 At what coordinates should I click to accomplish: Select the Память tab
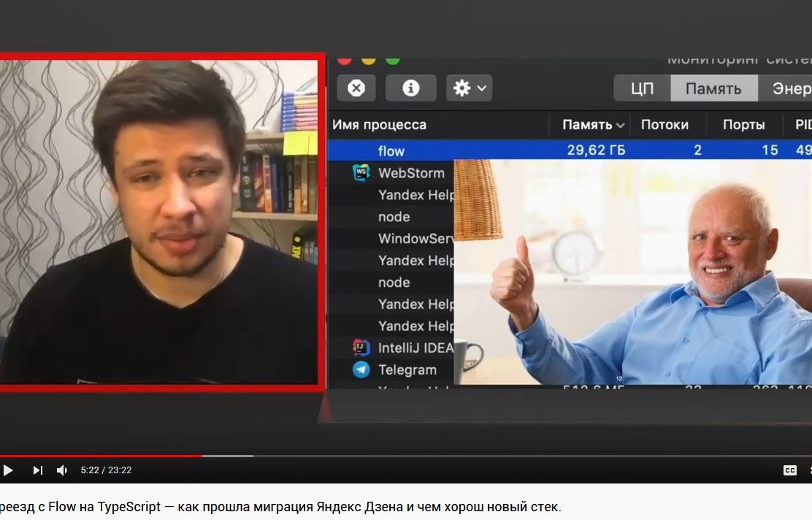pyautogui.click(x=713, y=88)
